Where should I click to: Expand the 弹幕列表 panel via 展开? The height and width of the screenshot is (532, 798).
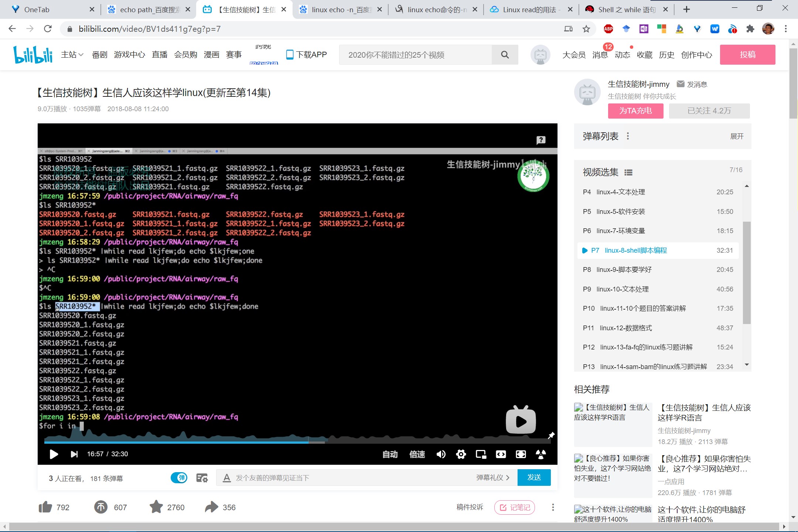click(737, 136)
